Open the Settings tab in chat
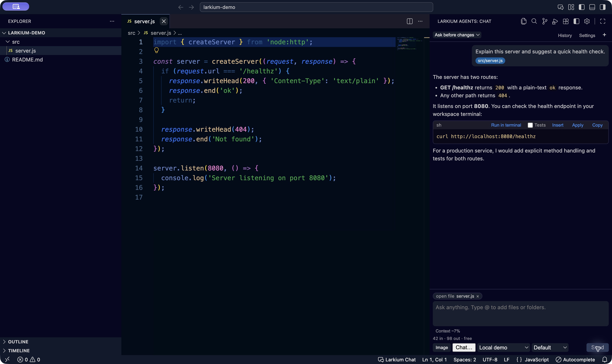Image resolution: width=612 pixels, height=364 pixels. (x=587, y=36)
